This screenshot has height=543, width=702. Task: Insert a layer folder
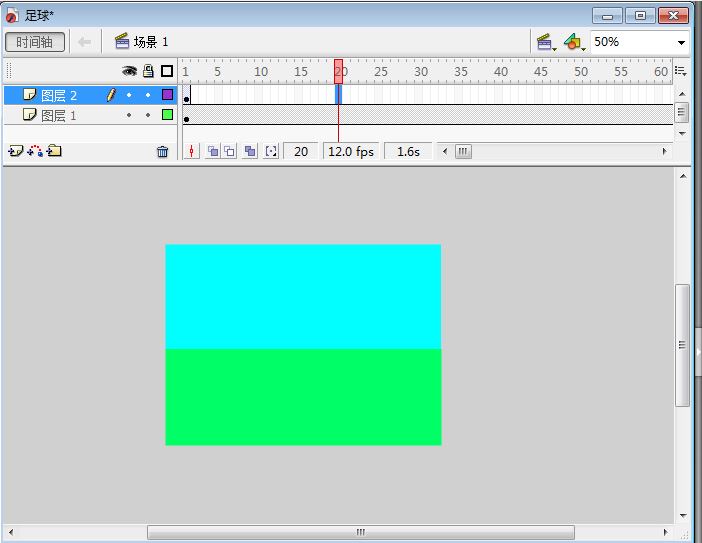tap(54, 151)
